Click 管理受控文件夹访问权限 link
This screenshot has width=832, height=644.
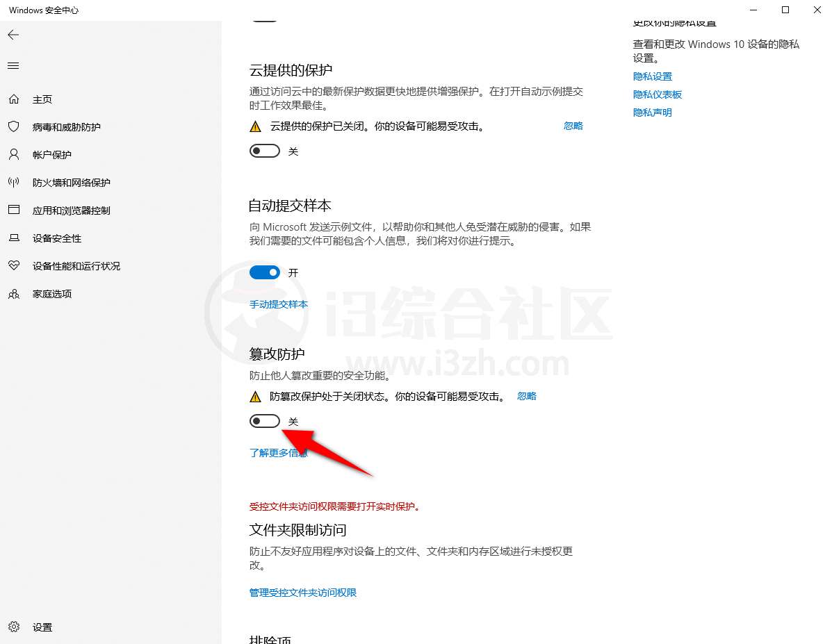(x=303, y=593)
